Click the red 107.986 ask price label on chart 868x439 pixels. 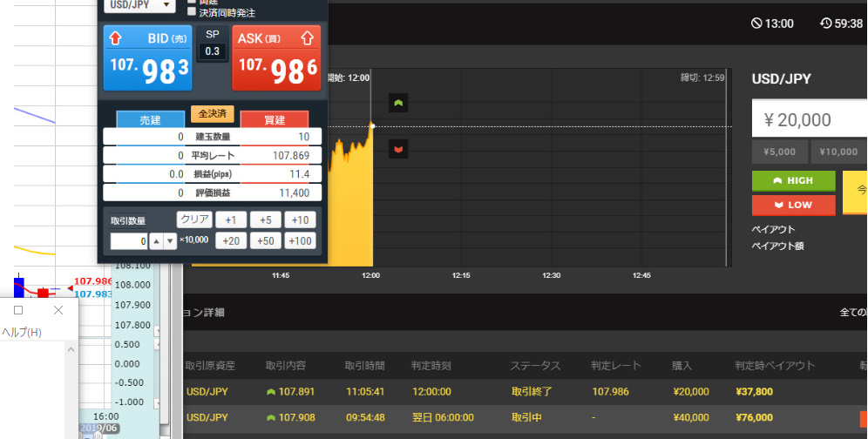point(93,281)
